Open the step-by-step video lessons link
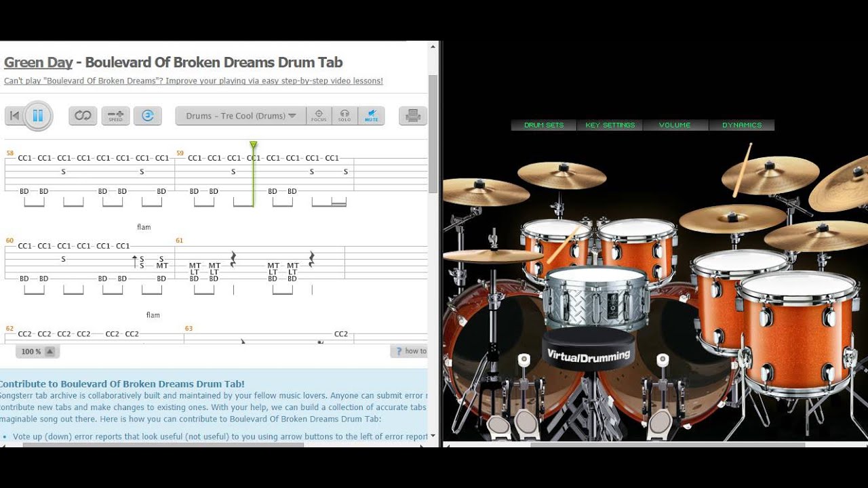Image resolution: width=868 pixels, height=488 pixels. [x=193, y=81]
